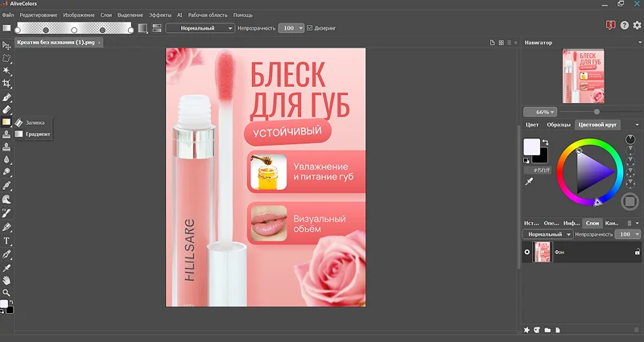Choose Заливка from the tool flyout
This screenshot has width=644, height=342.
[32, 122]
